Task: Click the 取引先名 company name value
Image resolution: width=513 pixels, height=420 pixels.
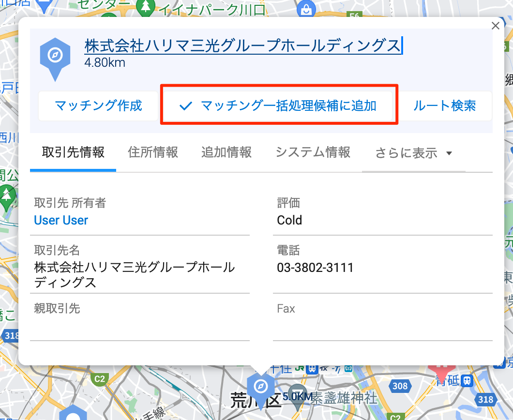Action: click(x=134, y=275)
